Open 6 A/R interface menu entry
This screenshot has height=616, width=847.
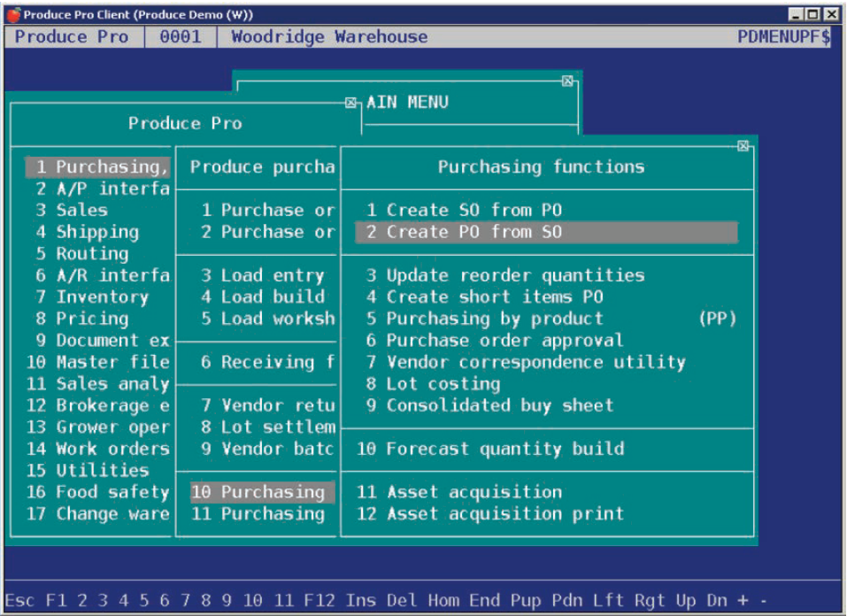[x=103, y=275]
